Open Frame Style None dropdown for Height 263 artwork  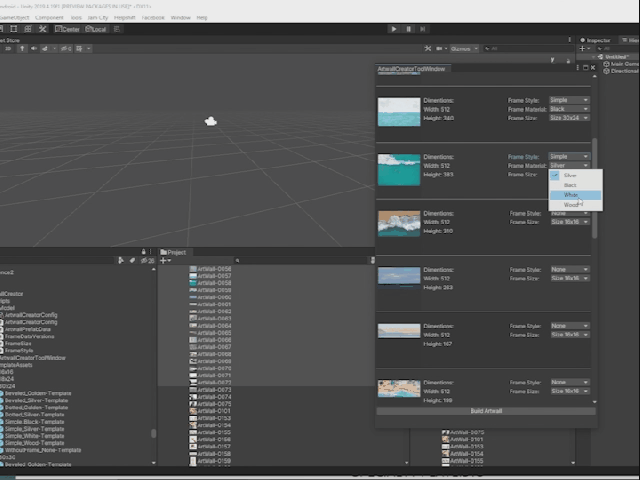pyautogui.click(x=569, y=269)
